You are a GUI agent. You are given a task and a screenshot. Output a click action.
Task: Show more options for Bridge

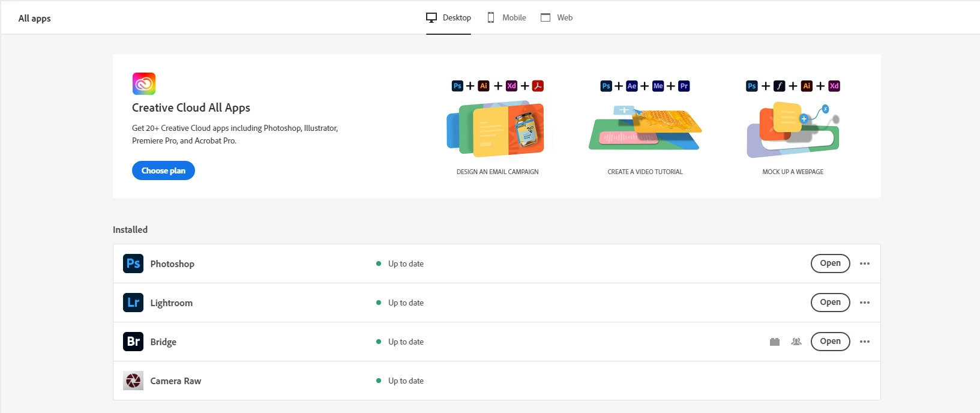tap(865, 342)
